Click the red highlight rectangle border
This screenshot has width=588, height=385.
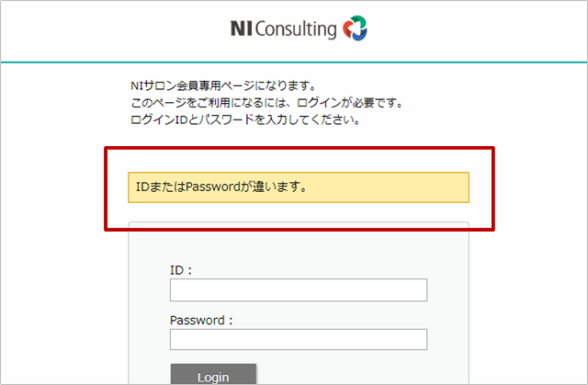coord(300,148)
